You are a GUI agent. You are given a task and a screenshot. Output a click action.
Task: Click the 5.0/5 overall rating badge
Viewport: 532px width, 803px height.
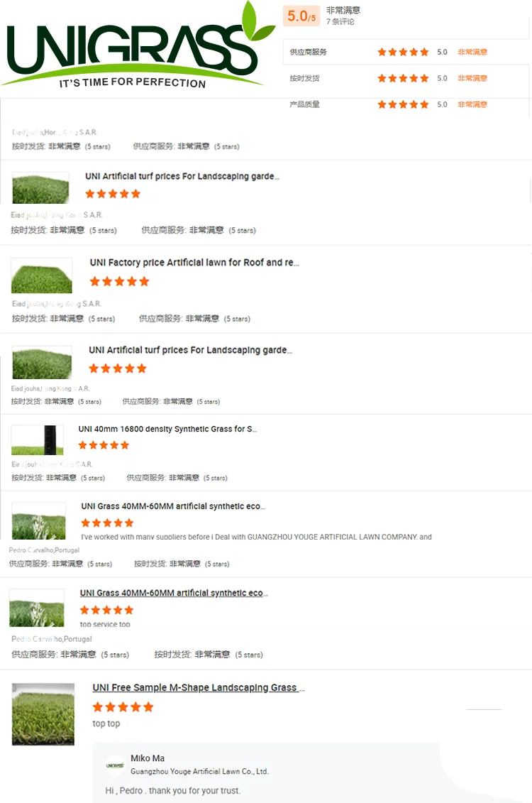tap(301, 16)
